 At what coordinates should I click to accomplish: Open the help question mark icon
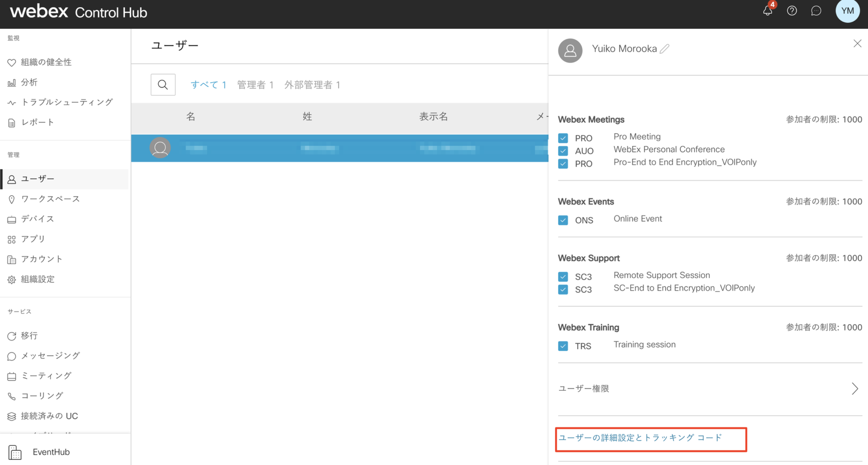point(792,11)
